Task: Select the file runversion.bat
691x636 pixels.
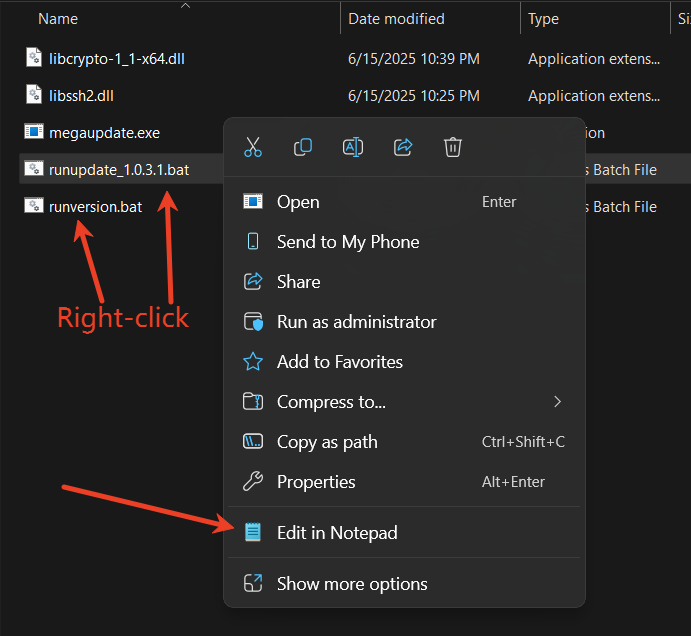Action: pyautogui.click(x=96, y=207)
